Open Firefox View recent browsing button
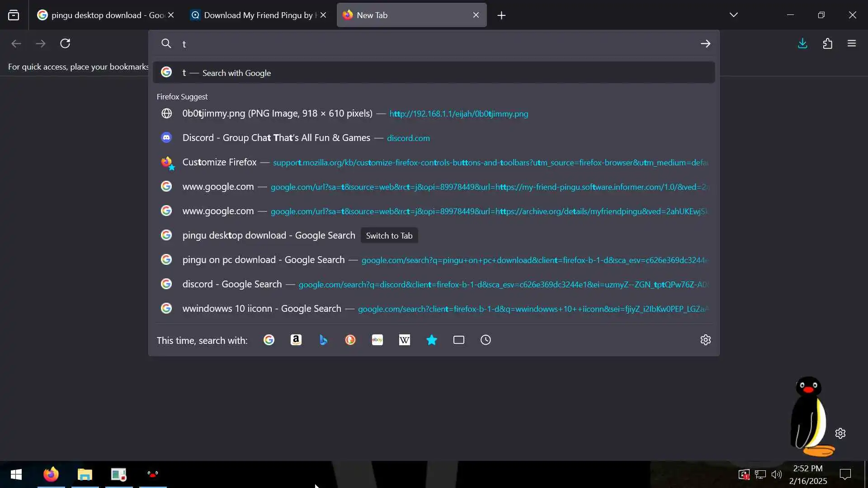 click(x=14, y=15)
